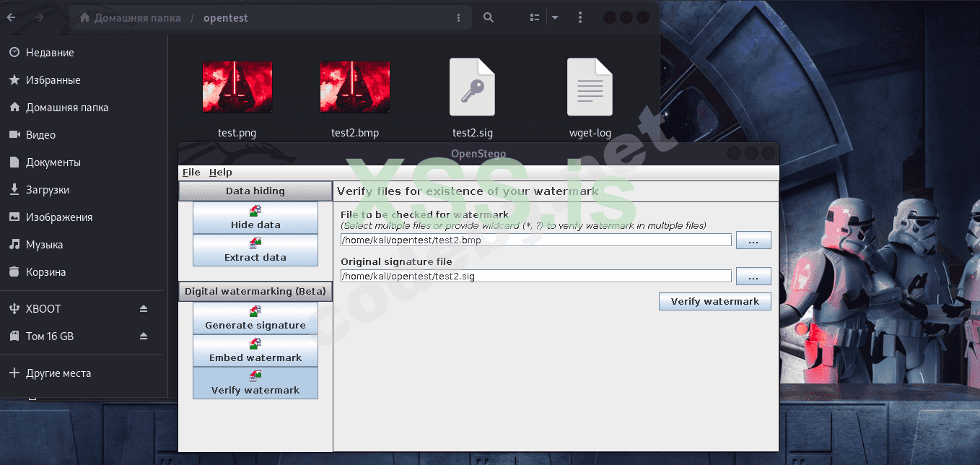Click the test2.sig file name label
Screen dimensions: 980x465
(x=473, y=133)
